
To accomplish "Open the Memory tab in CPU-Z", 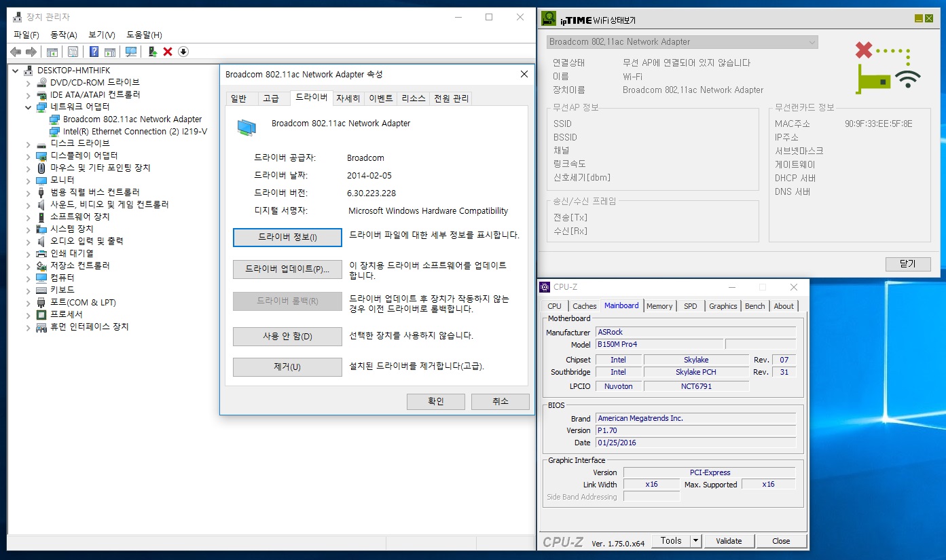I will (x=659, y=306).
